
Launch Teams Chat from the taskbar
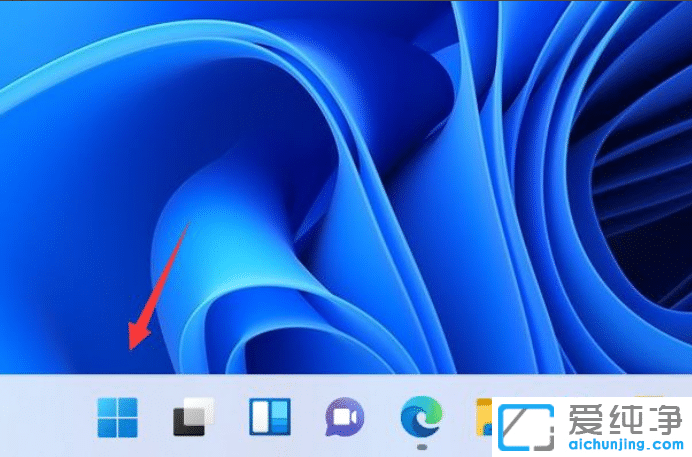345,417
